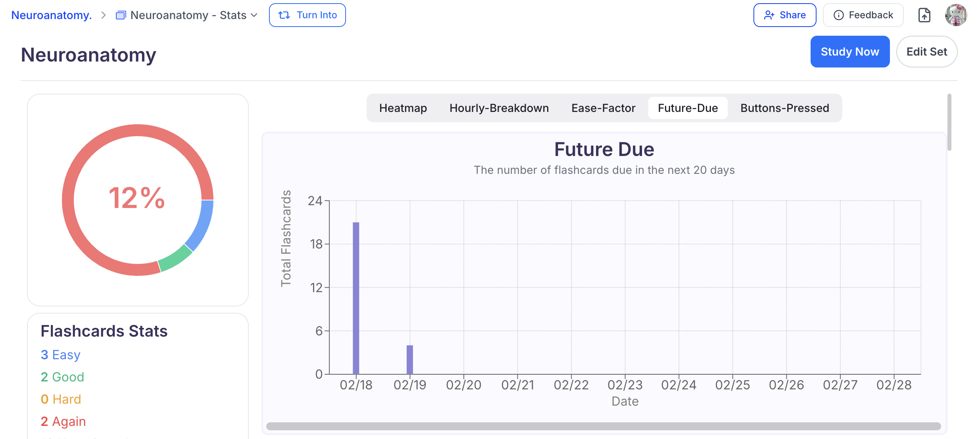This screenshot has height=439, width=980.
Task: Click the breadcrumb chevron separator arrow
Action: [104, 15]
